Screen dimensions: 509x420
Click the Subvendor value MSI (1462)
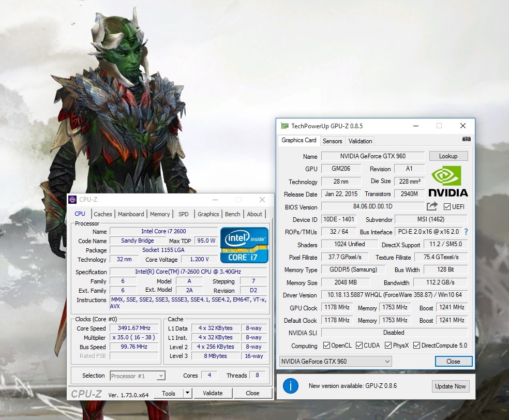(x=431, y=219)
